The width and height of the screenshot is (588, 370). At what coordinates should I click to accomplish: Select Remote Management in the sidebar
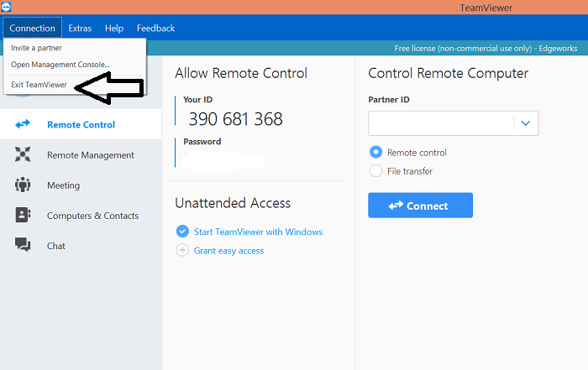[81, 154]
